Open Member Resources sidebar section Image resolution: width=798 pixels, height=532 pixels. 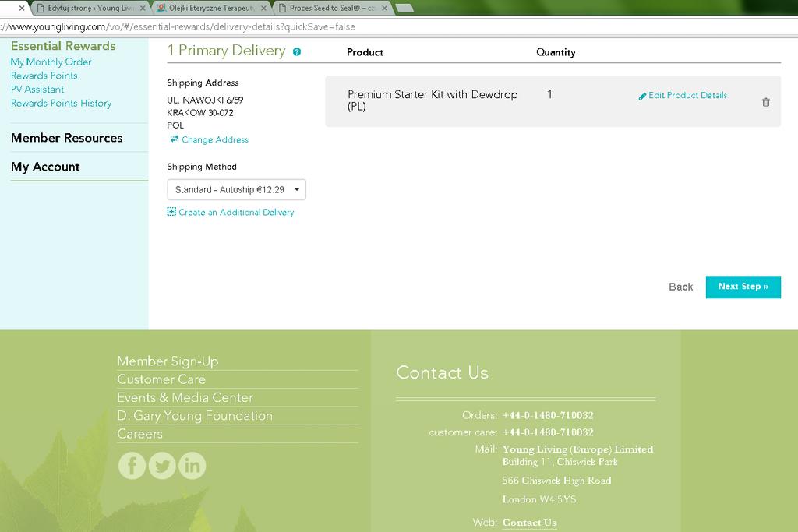[x=67, y=138]
